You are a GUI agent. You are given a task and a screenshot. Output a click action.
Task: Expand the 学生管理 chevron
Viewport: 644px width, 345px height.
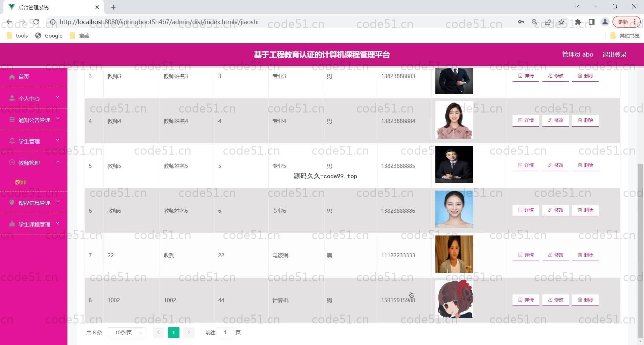(58, 140)
